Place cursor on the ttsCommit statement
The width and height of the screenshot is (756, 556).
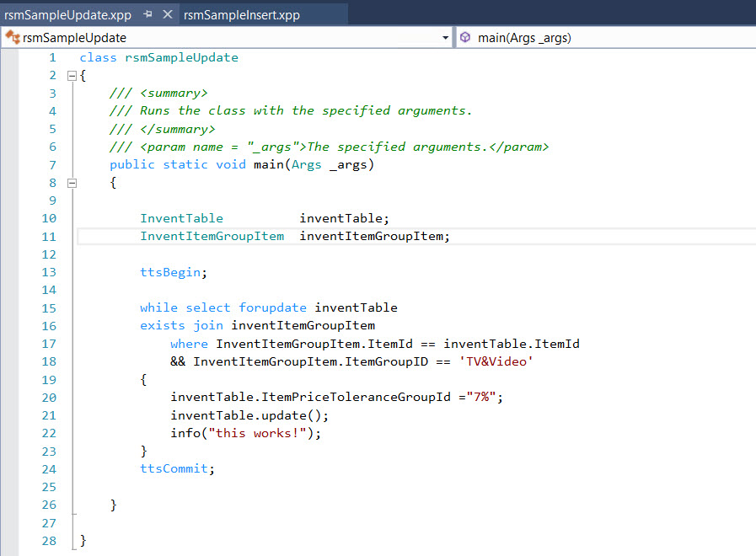(177, 468)
